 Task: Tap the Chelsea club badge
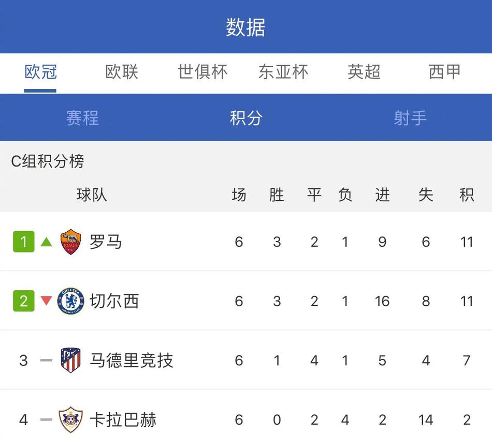(70, 301)
